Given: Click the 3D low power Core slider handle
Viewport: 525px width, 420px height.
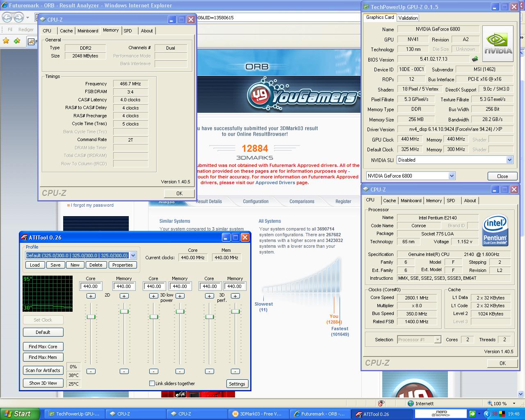Looking at the screenshot, I should (153, 317).
